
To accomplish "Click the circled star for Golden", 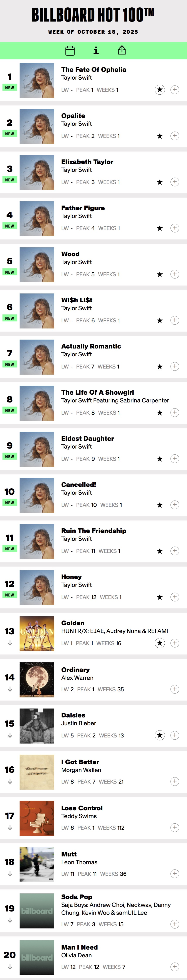I will pyautogui.click(x=160, y=643).
